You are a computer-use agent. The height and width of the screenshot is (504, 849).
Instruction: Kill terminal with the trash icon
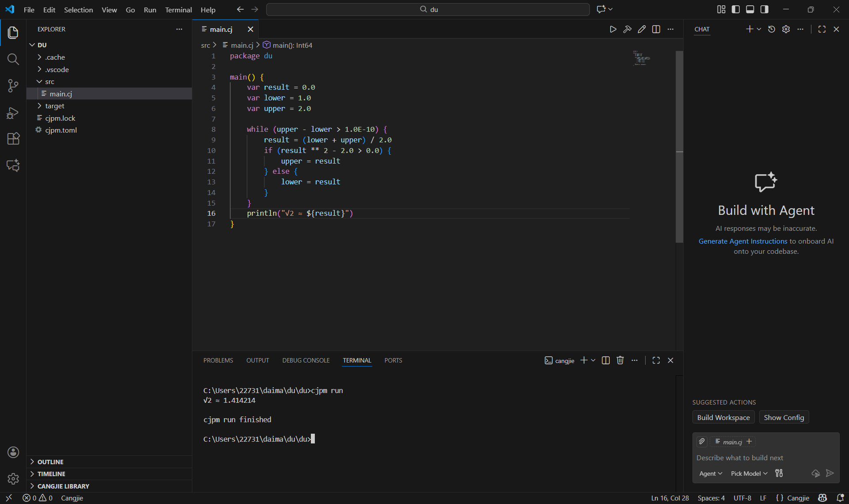click(x=620, y=360)
